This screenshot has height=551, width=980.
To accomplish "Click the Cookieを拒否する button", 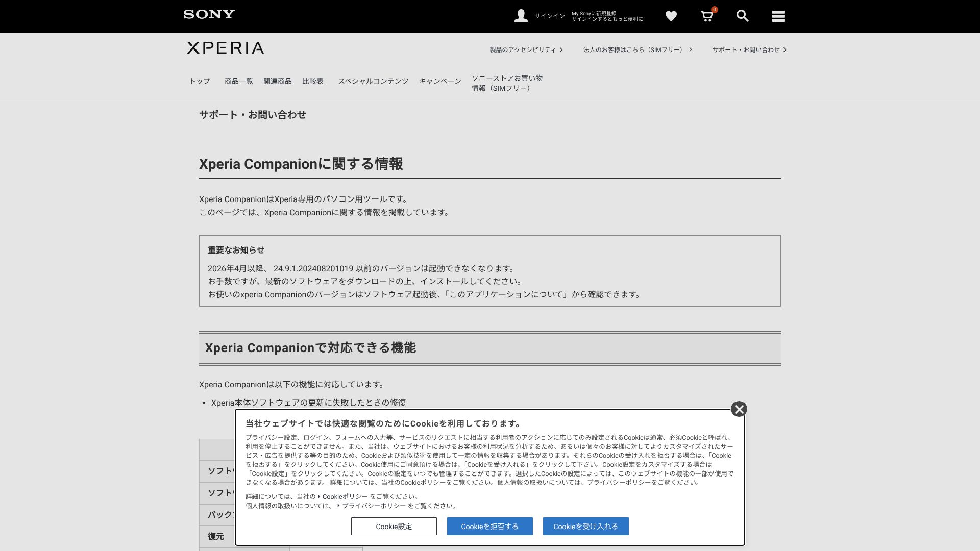I will pos(490,527).
